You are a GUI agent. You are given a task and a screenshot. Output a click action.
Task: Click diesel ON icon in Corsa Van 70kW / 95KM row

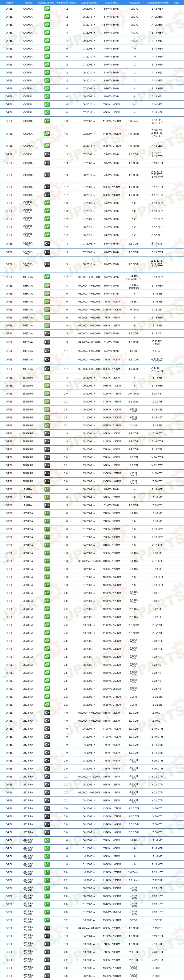point(47,264)
